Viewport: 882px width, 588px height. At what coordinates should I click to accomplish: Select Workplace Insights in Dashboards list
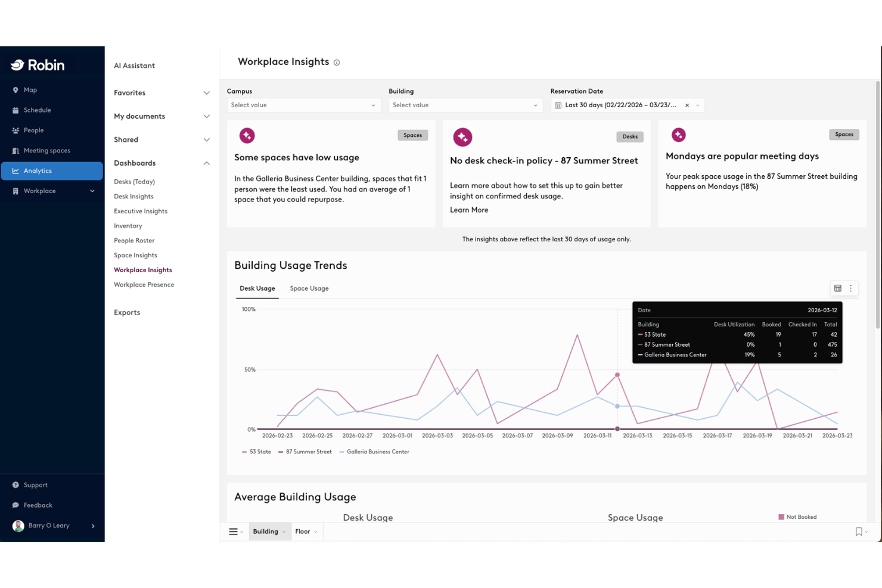point(143,270)
